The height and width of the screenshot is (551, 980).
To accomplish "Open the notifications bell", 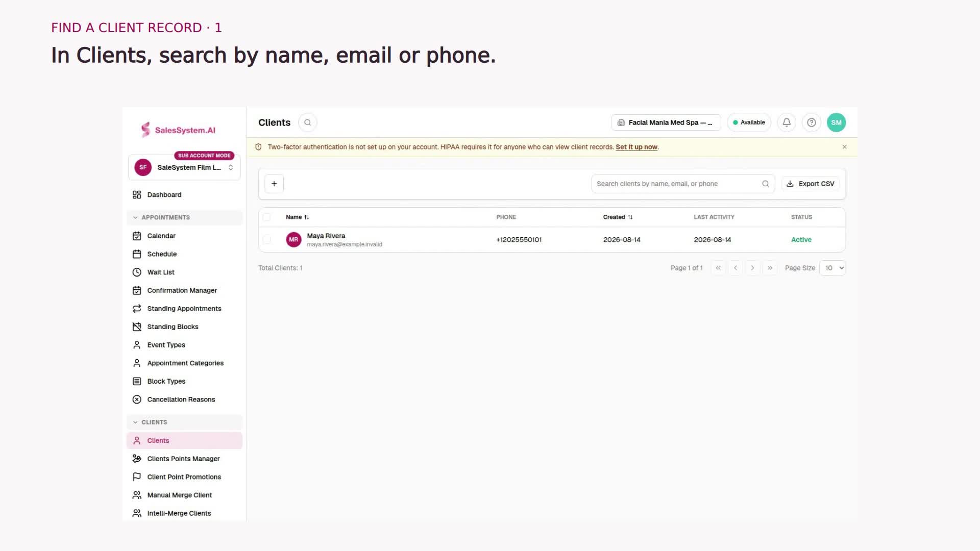I will click(x=787, y=122).
